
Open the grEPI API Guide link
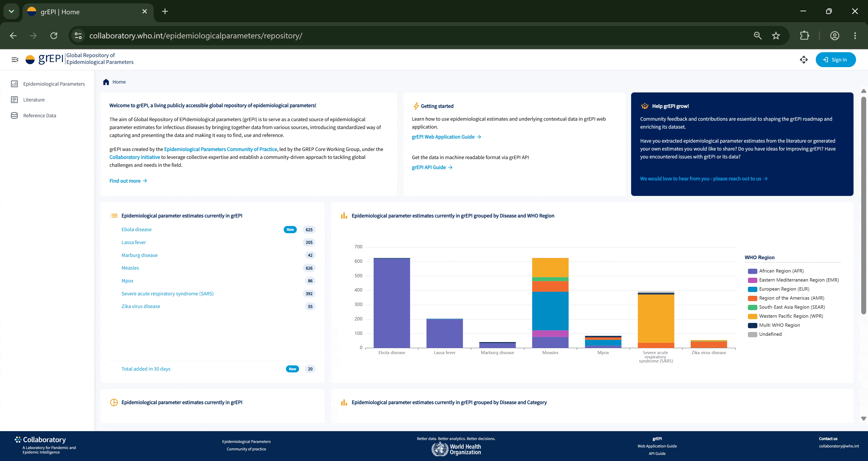pos(432,167)
